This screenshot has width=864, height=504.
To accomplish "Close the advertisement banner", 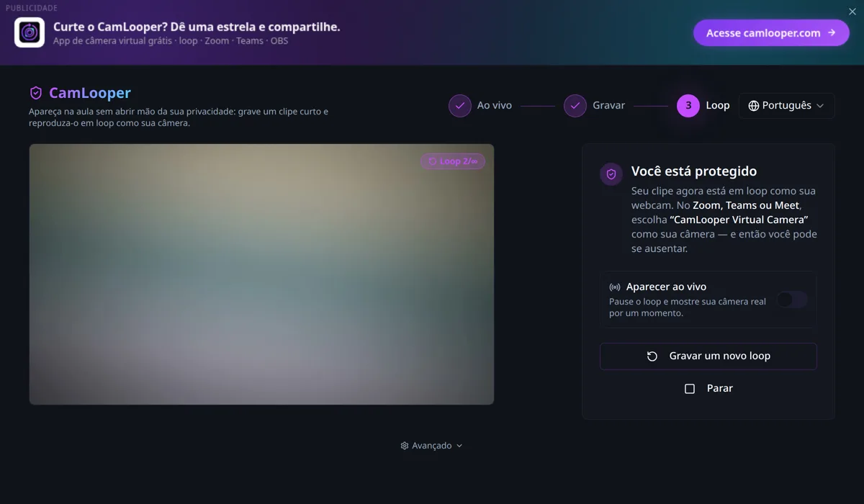I will (x=852, y=12).
